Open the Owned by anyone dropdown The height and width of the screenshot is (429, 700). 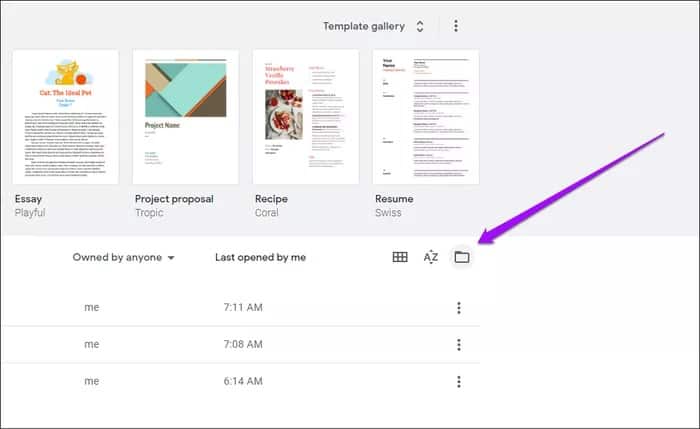(x=124, y=258)
